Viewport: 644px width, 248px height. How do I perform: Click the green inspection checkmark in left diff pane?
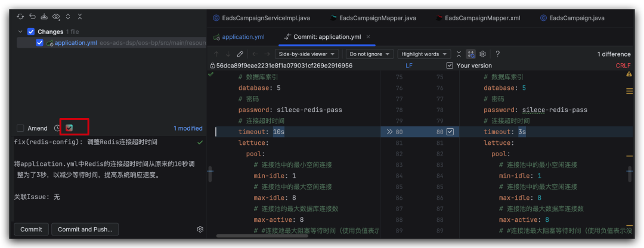(211, 75)
